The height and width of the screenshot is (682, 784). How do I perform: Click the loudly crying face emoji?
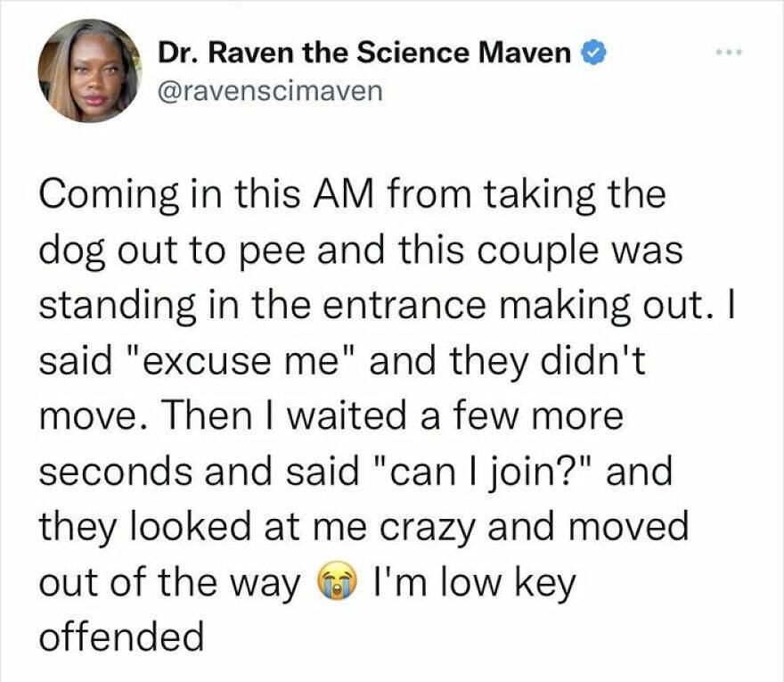[x=334, y=583]
